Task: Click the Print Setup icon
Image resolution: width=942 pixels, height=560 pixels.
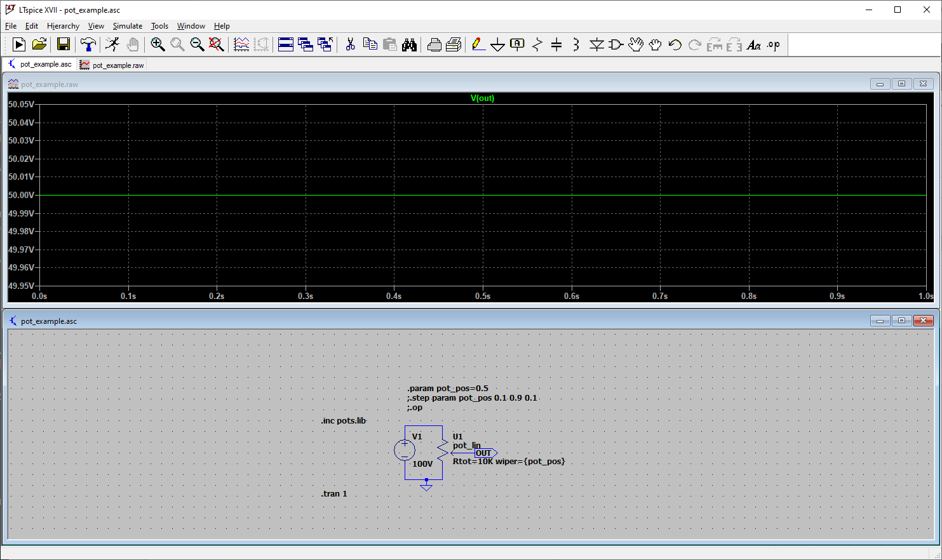Action: 434,44
